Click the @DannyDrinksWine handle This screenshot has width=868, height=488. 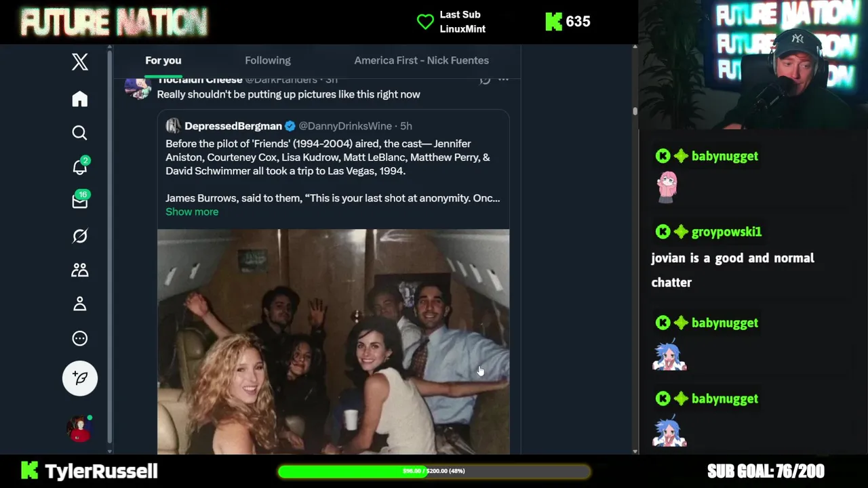[345, 126]
